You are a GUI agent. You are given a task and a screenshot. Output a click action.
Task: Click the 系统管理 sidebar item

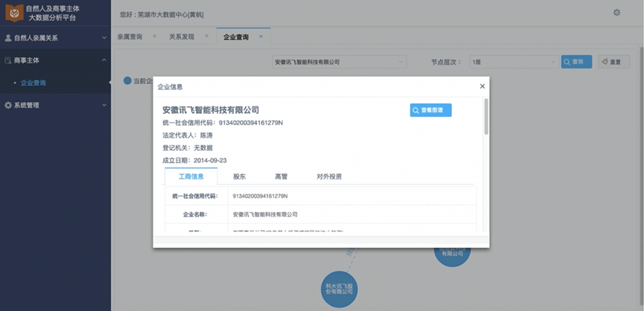55,105
